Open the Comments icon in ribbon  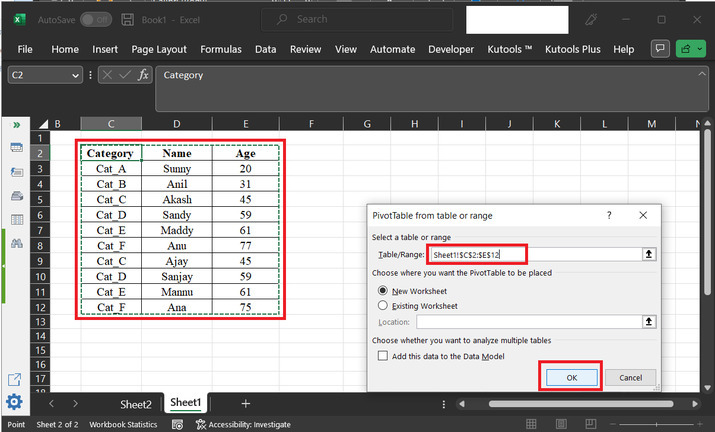[x=660, y=49]
